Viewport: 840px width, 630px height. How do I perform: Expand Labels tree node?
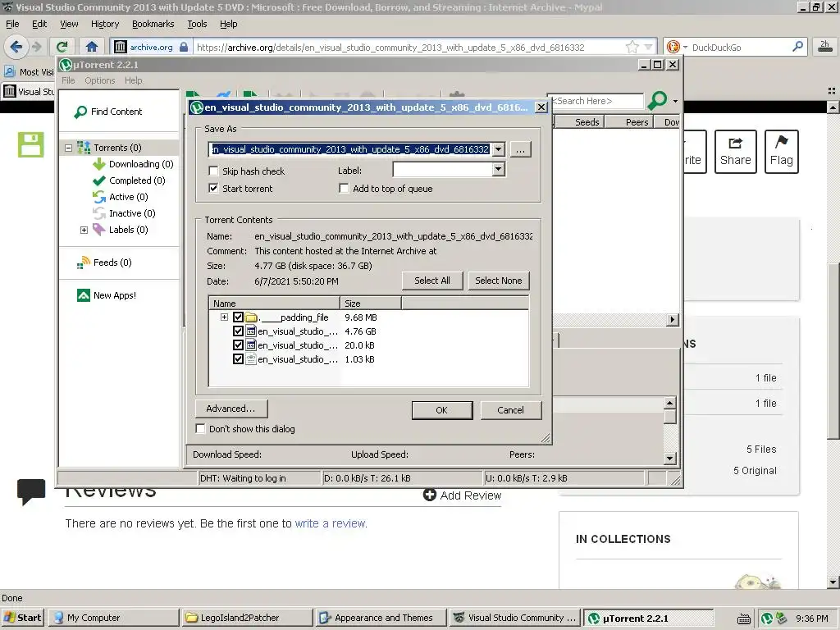(x=84, y=230)
